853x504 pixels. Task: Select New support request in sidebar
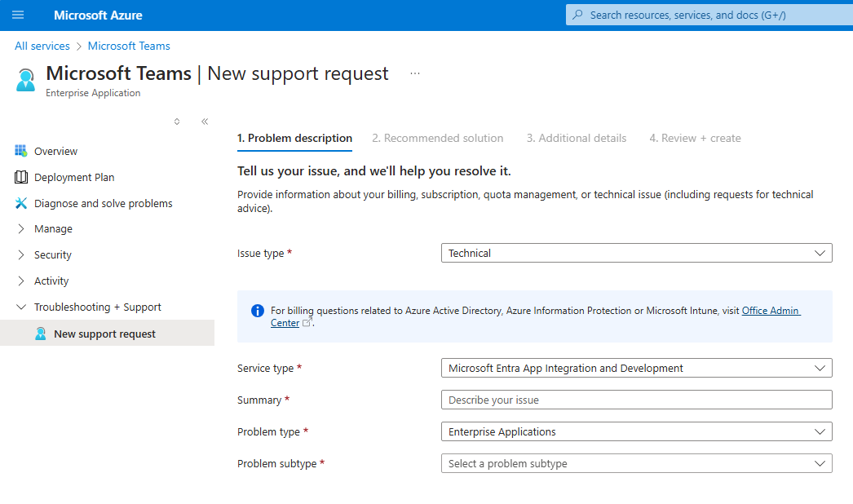point(107,333)
